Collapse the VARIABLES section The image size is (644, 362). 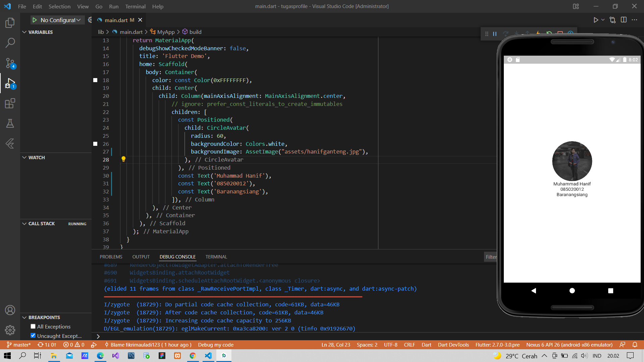coord(24,32)
